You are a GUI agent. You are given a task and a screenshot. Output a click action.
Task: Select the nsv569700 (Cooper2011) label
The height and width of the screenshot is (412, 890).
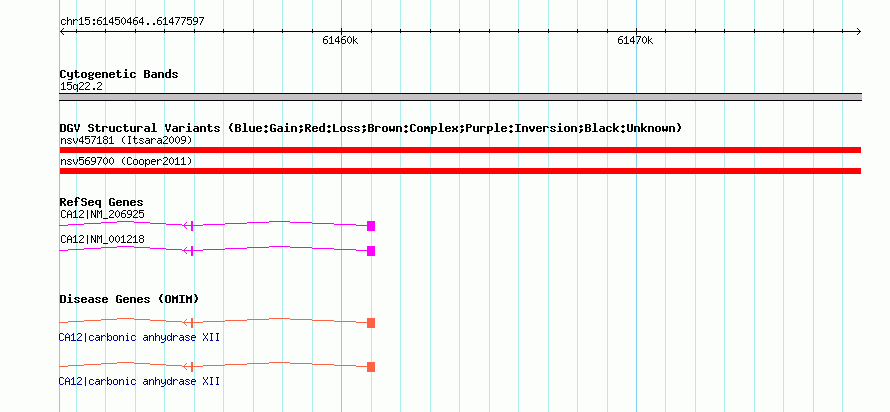(x=126, y=161)
